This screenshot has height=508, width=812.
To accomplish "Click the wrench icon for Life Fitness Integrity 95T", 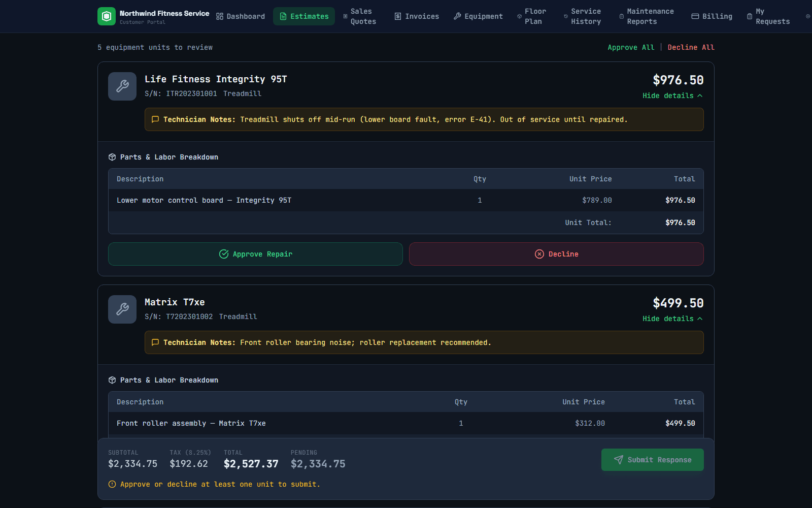I will click(x=122, y=86).
